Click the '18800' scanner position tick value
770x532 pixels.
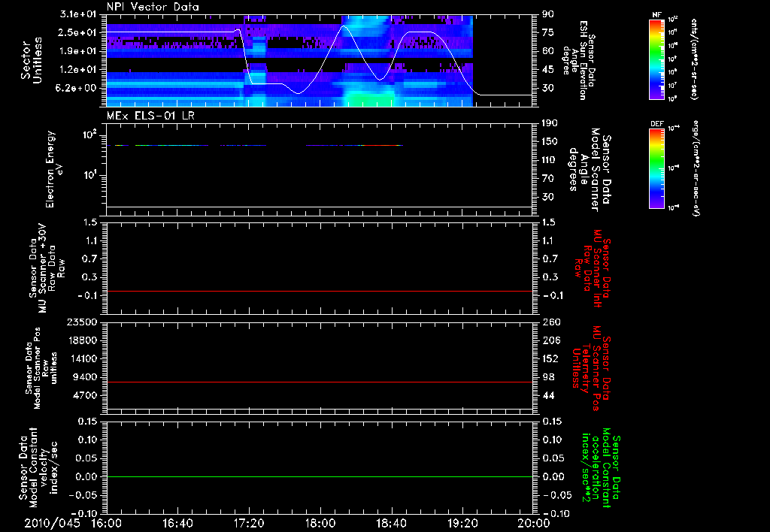81,340
